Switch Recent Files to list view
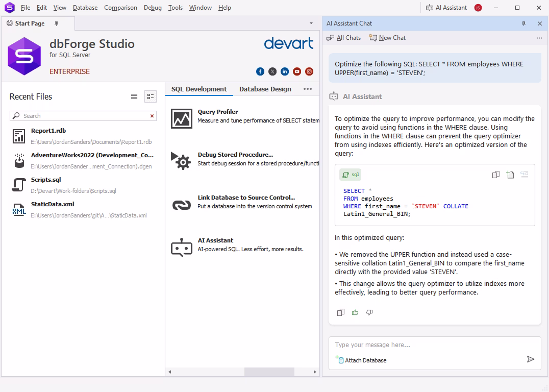 pyautogui.click(x=134, y=96)
